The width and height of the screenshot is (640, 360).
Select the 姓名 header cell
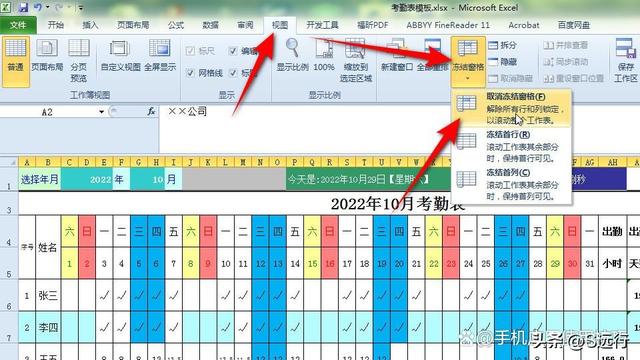tap(48, 247)
